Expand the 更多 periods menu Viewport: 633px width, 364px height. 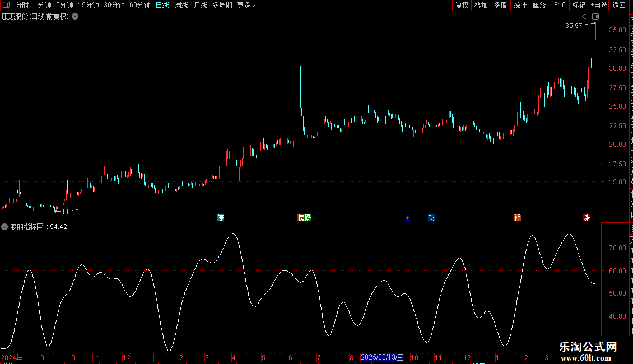tap(246, 5)
